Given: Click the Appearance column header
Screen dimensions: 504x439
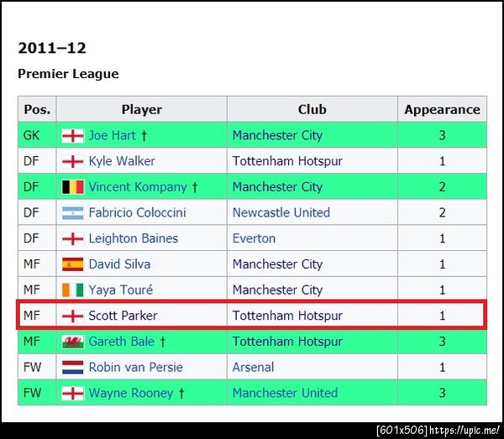Looking at the screenshot, I should [x=442, y=109].
